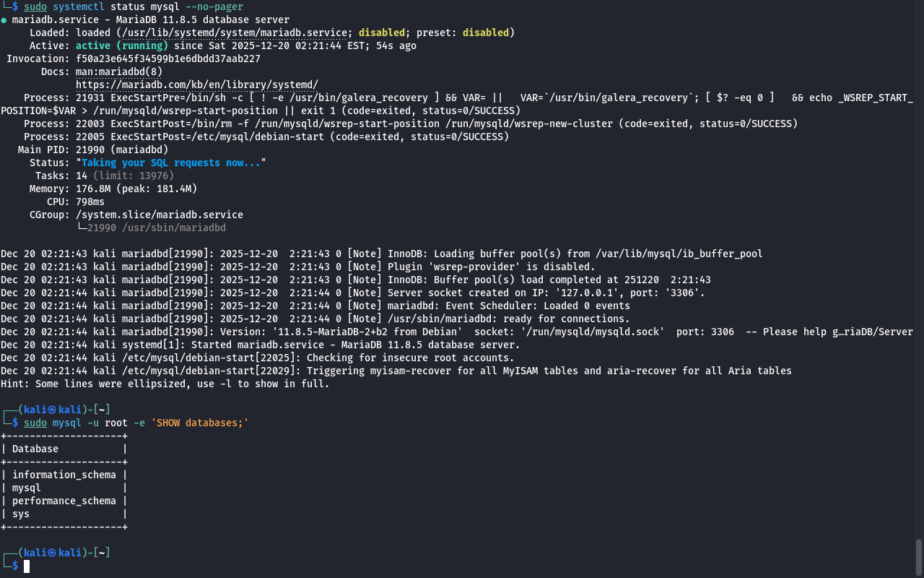This screenshot has height=578, width=924.
Task: Click the dollar prompt before sudo mysql
Action: 15,423
